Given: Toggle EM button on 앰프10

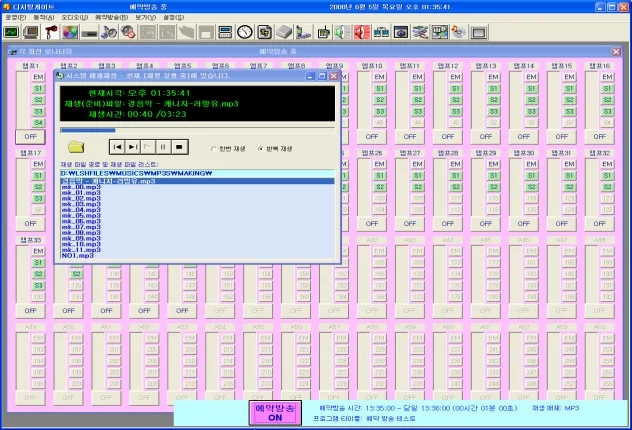Looking at the screenshot, I should tap(379, 77).
